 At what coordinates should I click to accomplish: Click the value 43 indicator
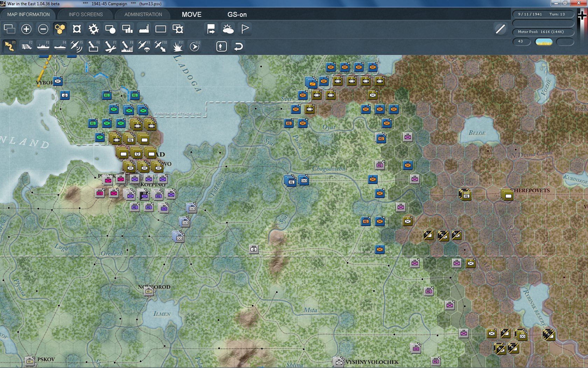(x=521, y=41)
